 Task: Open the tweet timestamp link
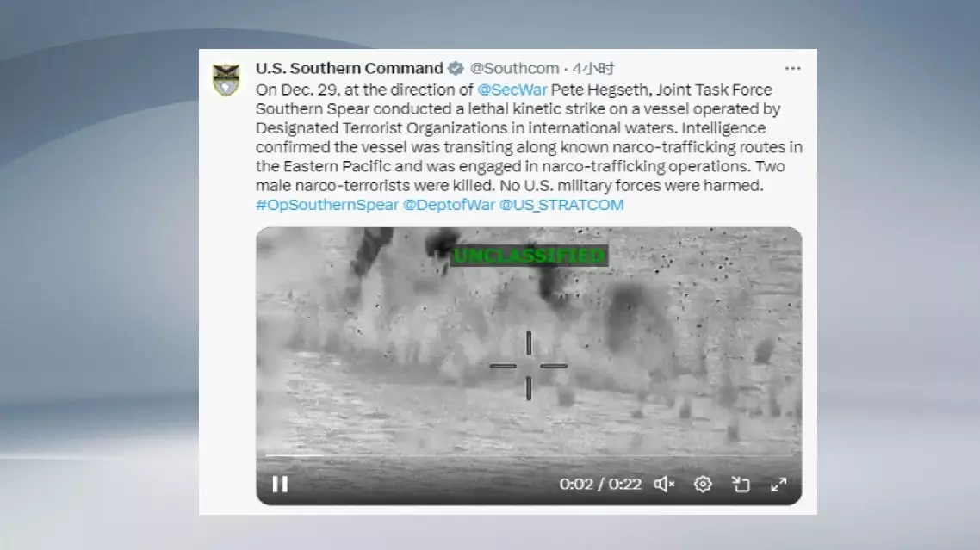click(x=593, y=68)
